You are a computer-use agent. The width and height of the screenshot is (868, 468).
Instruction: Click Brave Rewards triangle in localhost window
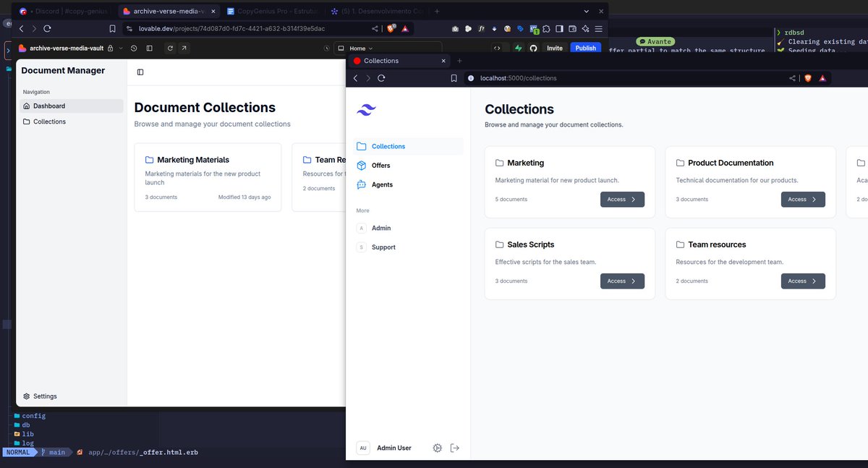pos(822,78)
